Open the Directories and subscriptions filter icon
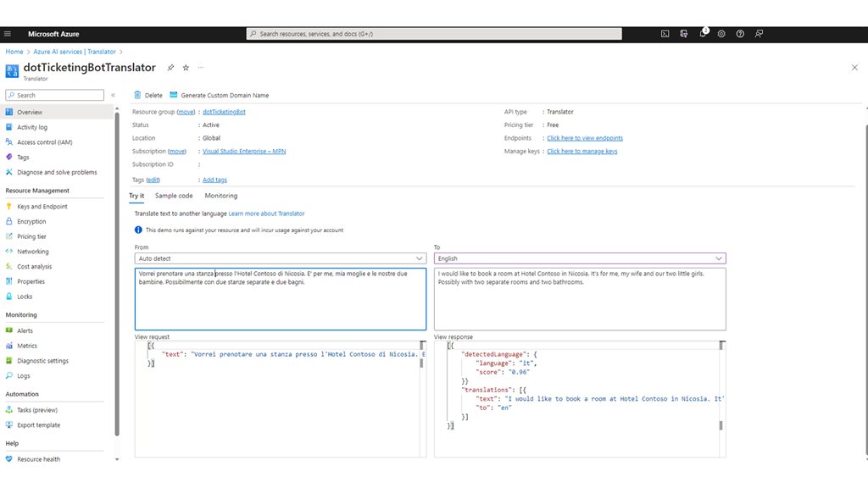Viewport: 868px width, 488px height. point(684,34)
